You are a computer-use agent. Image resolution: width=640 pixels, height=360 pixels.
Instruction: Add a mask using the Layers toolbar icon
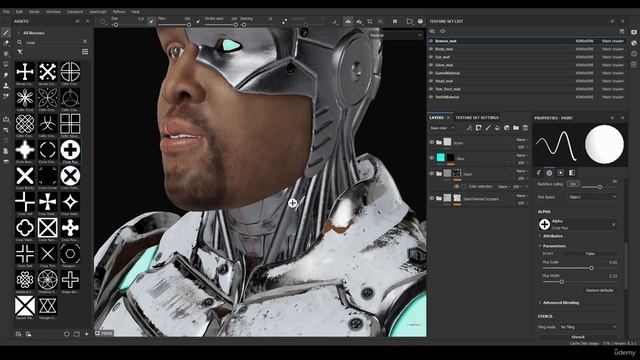478,128
